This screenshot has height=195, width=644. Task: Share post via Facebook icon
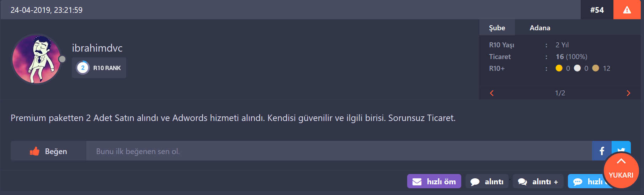coord(602,151)
